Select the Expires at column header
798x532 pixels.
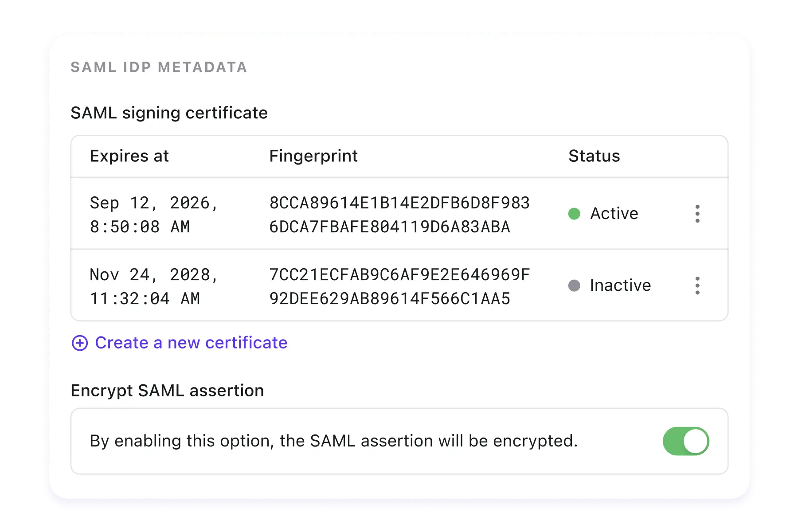[x=129, y=156]
